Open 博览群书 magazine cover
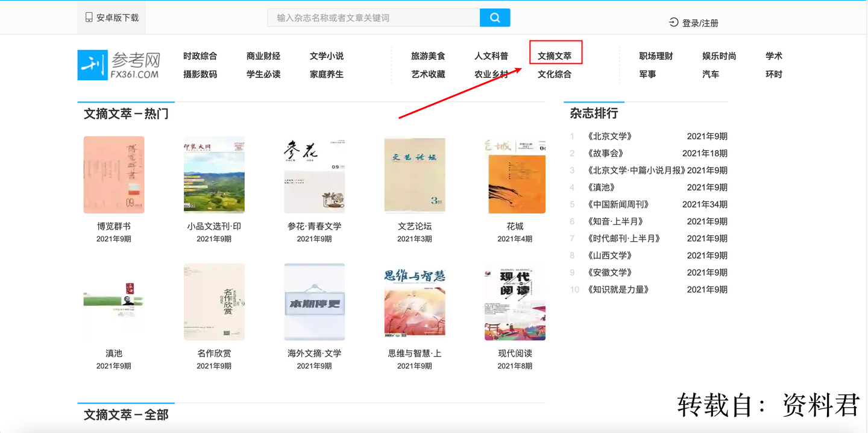Image resolution: width=868 pixels, height=433 pixels. tap(114, 175)
